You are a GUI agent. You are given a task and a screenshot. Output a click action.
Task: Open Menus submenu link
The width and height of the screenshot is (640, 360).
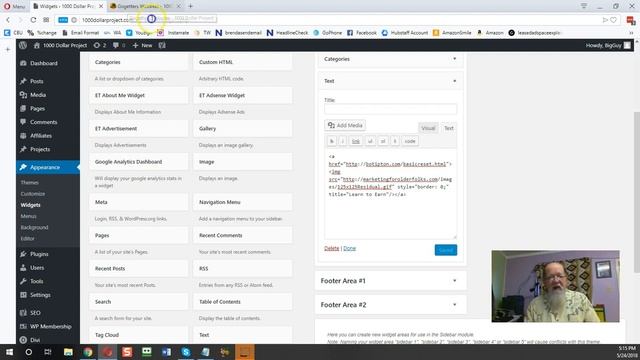coord(29,216)
